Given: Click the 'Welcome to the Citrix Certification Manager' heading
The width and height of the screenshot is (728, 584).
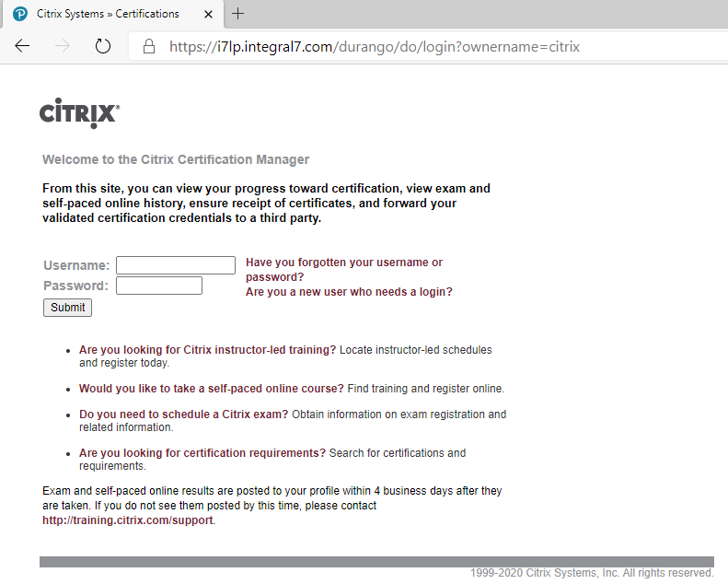Looking at the screenshot, I should pyautogui.click(x=176, y=159).
